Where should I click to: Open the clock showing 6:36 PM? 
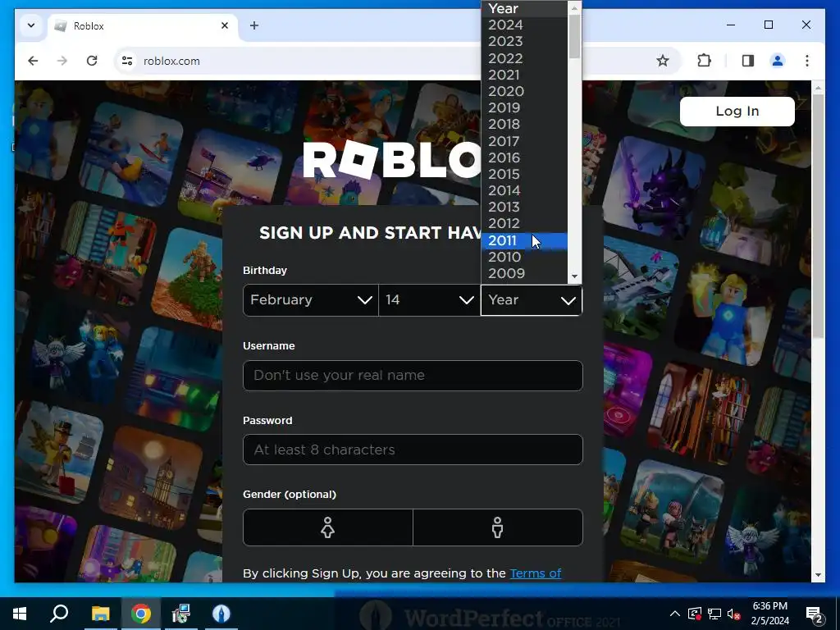click(769, 614)
